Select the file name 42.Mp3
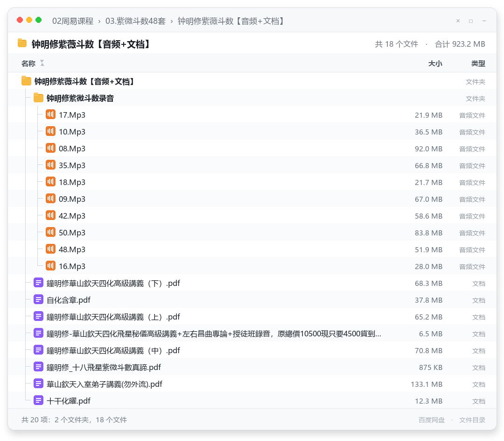504x441 pixels. [72, 216]
